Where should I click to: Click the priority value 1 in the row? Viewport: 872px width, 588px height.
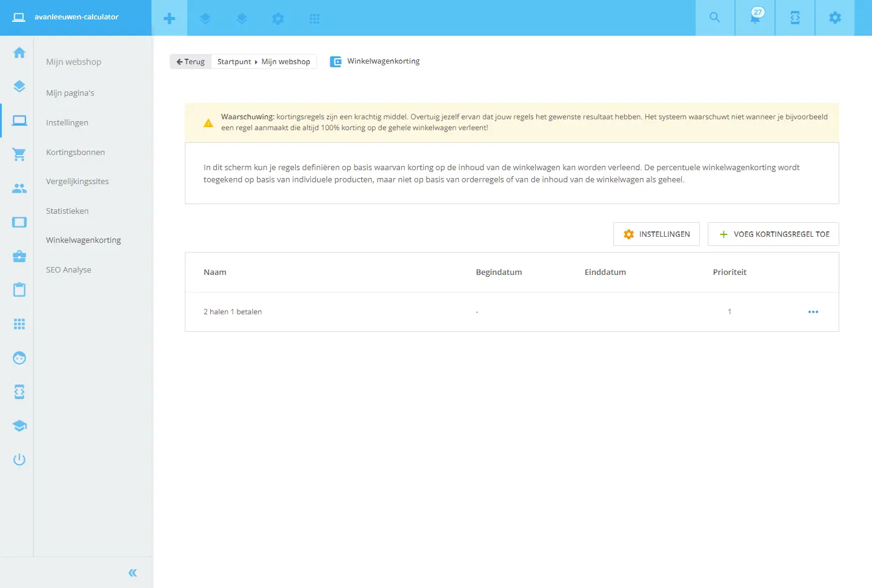point(730,312)
